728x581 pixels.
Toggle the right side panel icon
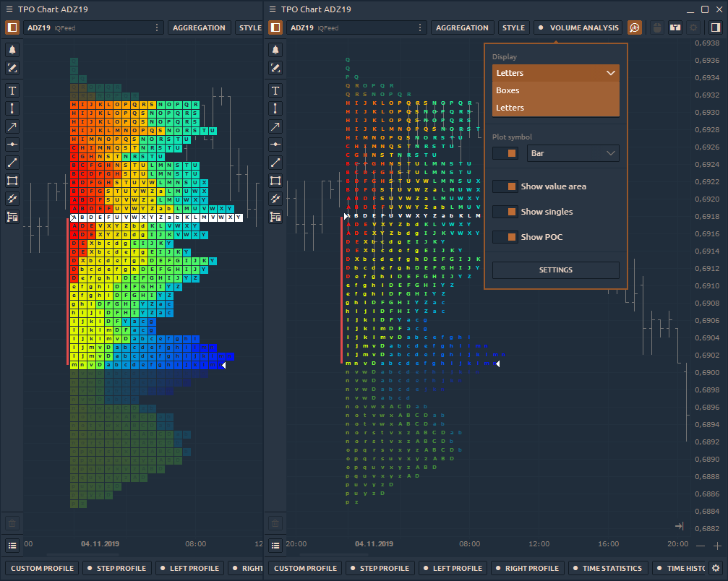point(716,28)
